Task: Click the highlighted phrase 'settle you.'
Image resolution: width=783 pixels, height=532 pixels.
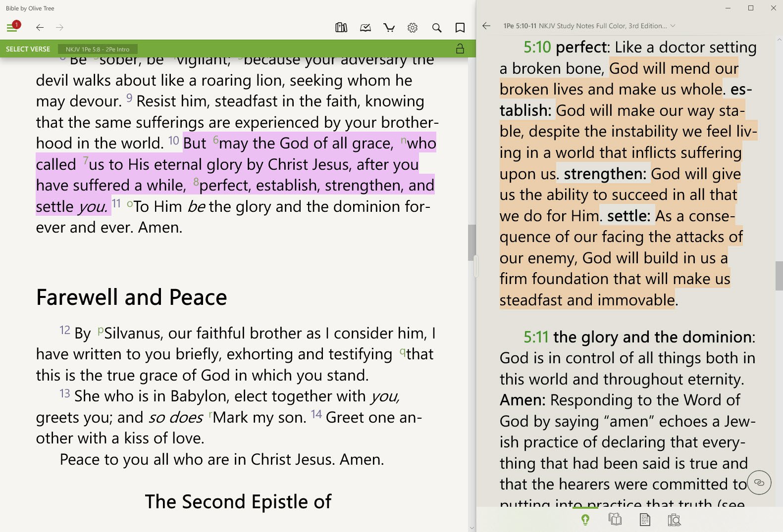Action: pyautogui.click(x=71, y=206)
